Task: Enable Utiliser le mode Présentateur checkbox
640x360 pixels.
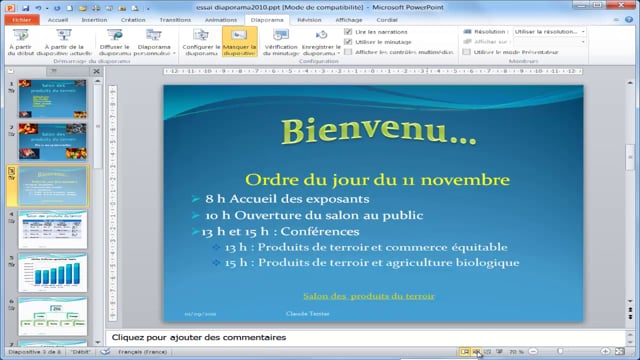Action: click(467, 52)
